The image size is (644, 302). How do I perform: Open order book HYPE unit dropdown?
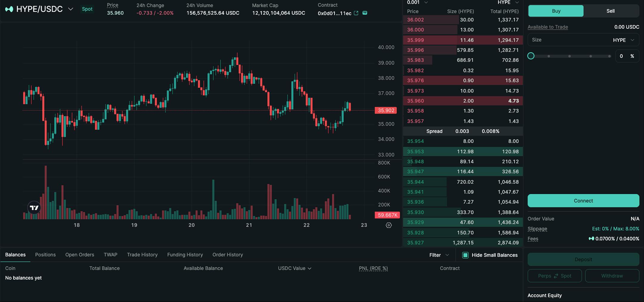[x=508, y=2]
